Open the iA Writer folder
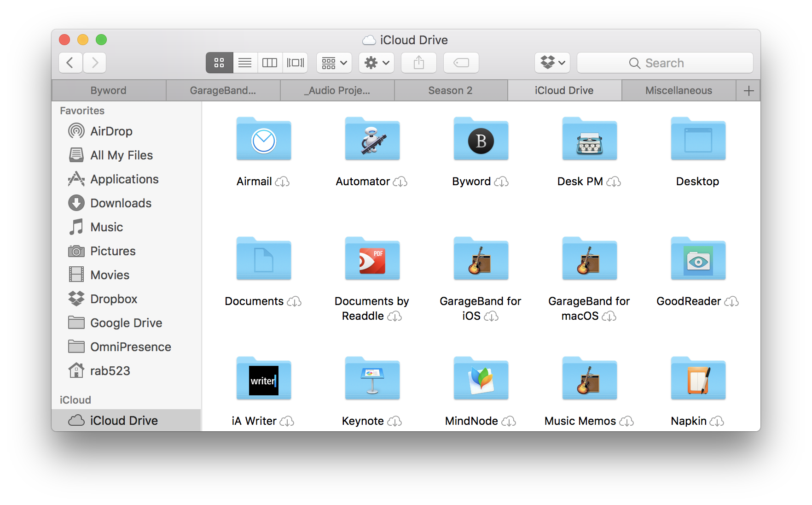This screenshot has width=812, height=505. [264, 379]
